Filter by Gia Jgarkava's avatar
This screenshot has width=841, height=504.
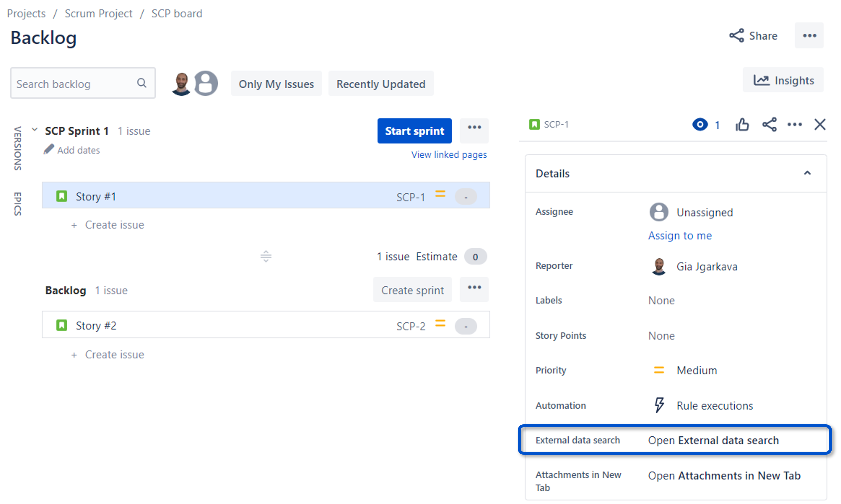point(181,83)
